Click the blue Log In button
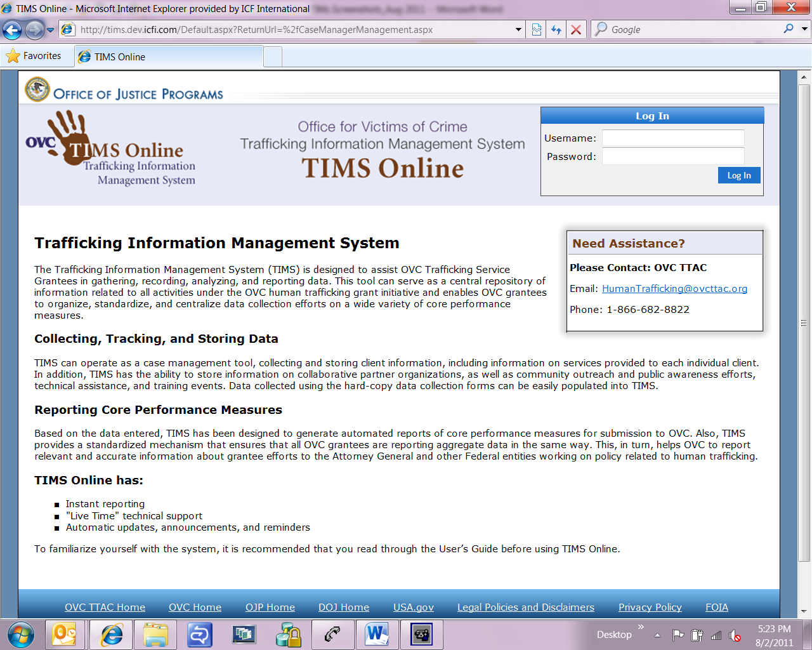 coord(739,176)
